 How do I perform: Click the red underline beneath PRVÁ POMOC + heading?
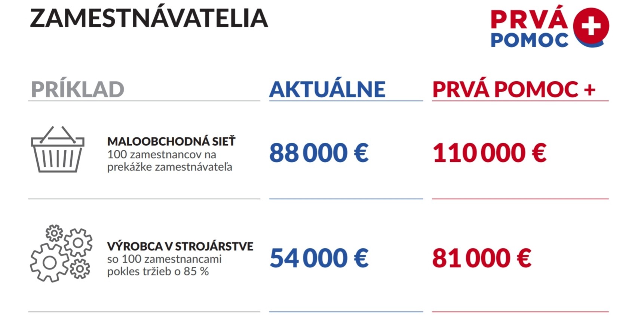coord(520,101)
